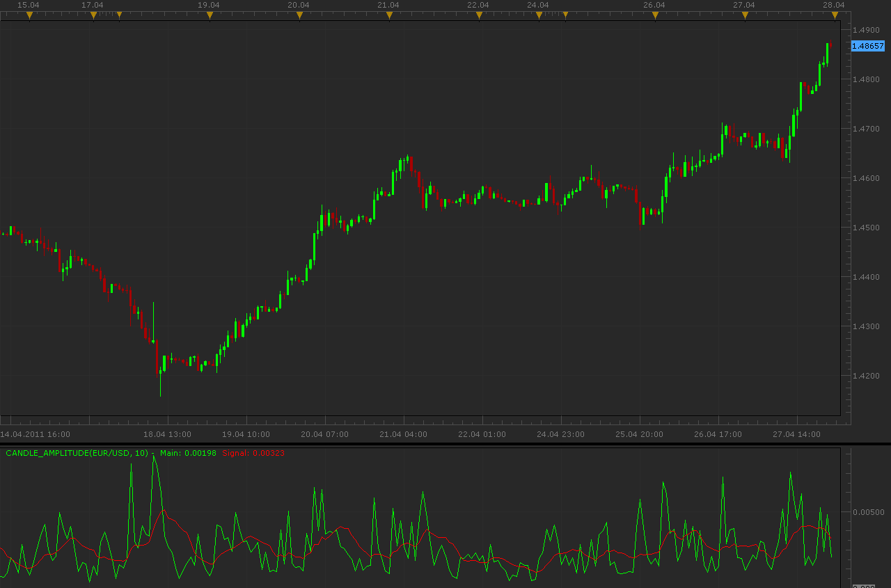Click the blue 1.48657 current price tag
891x588 pixels.
pos(868,46)
